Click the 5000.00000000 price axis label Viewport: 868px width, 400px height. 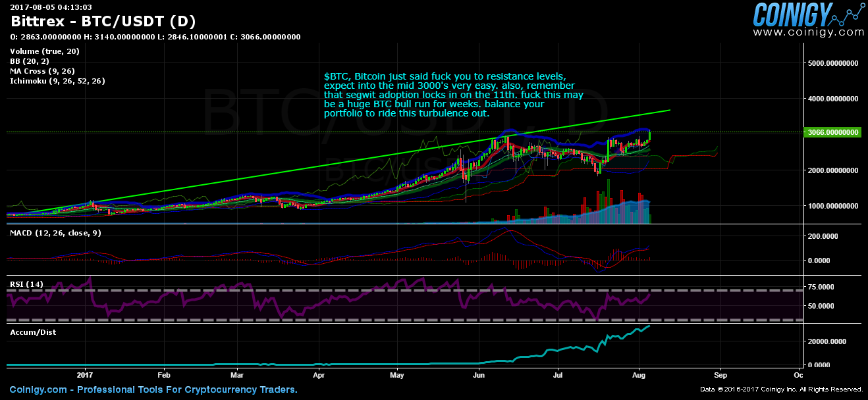[x=832, y=64]
